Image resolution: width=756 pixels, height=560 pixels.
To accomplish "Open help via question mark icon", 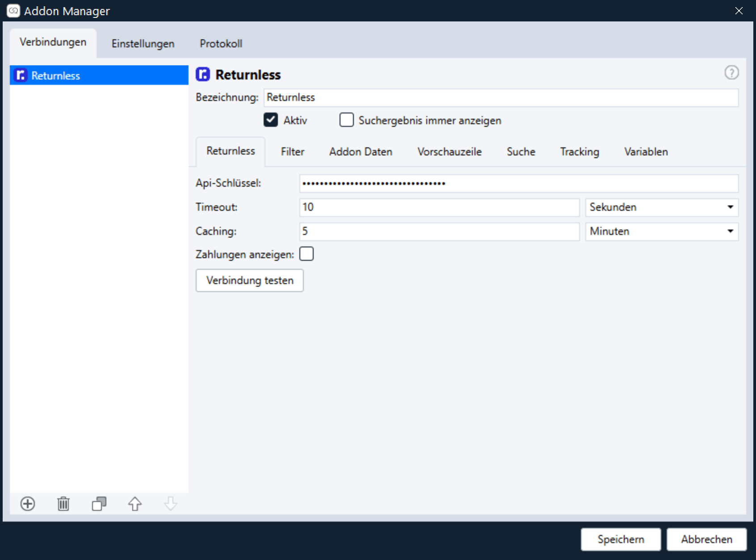I will point(731,72).
